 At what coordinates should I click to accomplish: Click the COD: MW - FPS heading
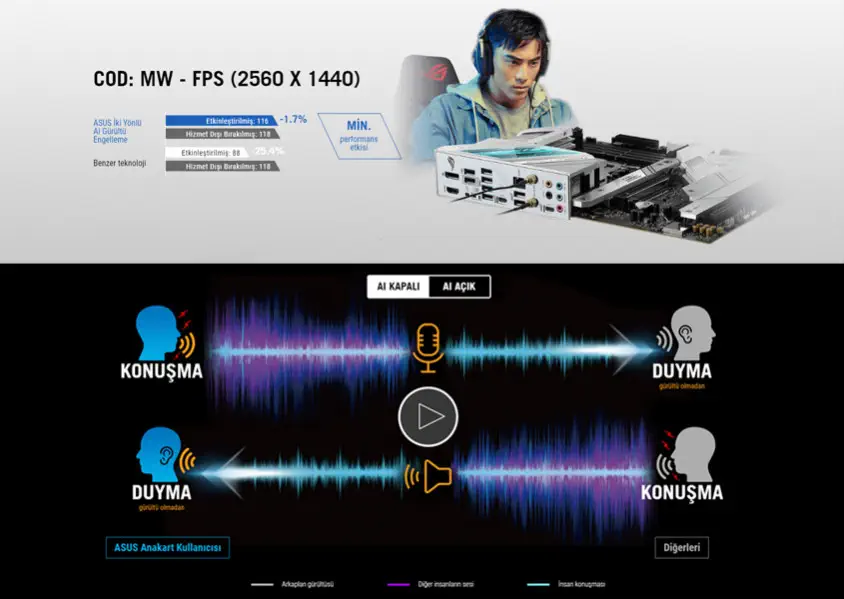226,79
